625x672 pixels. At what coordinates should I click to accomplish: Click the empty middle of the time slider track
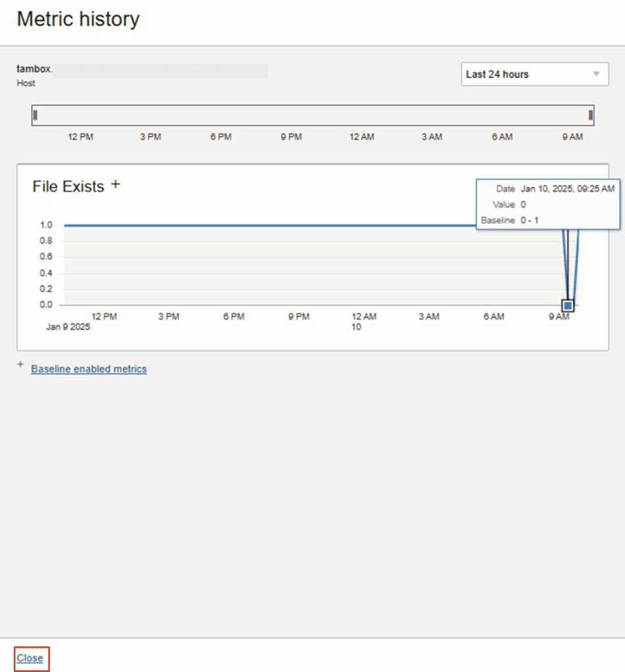tap(312, 116)
